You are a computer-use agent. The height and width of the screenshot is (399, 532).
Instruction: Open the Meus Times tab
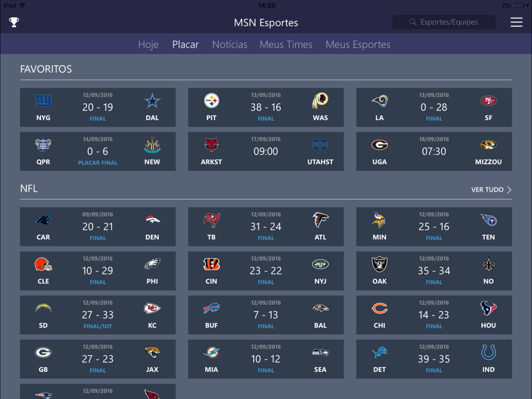pos(286,45)
